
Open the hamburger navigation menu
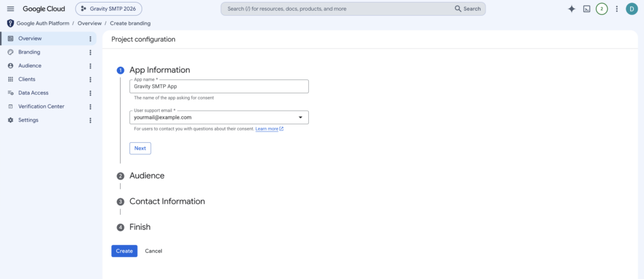click(x=11, y=9)
